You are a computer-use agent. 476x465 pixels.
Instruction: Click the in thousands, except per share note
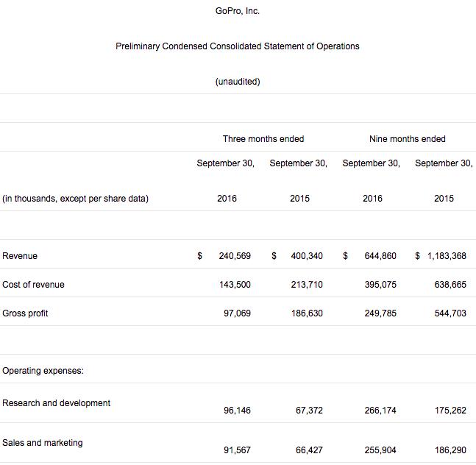coord(76,199)
